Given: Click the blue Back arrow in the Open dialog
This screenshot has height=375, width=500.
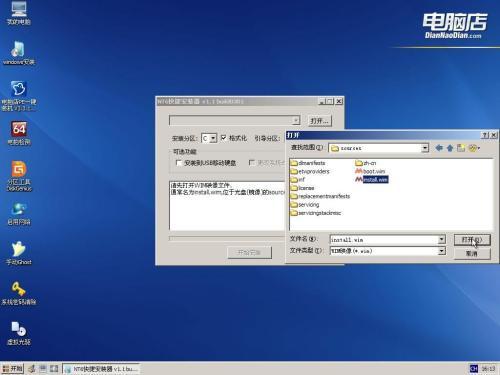Looking at the screenshot, I should pos(439,148).
